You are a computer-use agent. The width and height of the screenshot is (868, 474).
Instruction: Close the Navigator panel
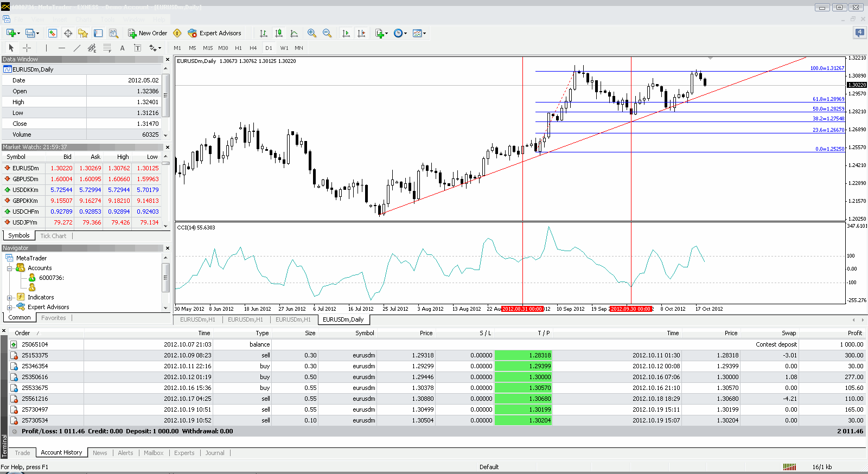pos(167,248)
